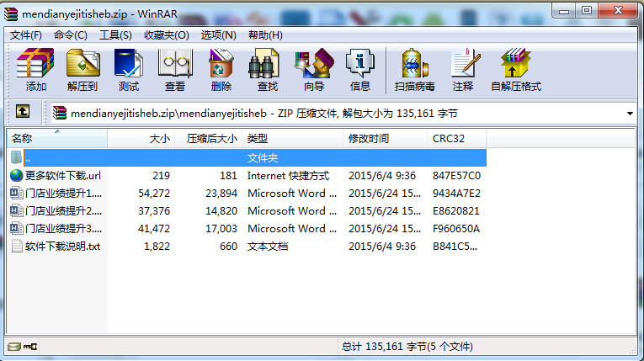Click CRC32 value 9434A7E2
The width and height of the screenshot is (644, 361).
click(456, 194)
